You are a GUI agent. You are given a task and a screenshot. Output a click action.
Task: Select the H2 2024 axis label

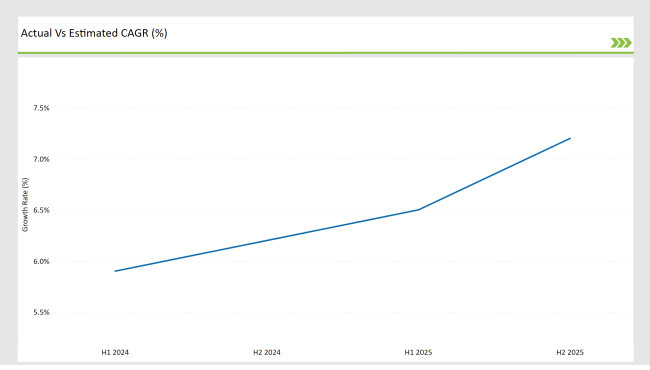pyautogui.click(x=267, y=352)
